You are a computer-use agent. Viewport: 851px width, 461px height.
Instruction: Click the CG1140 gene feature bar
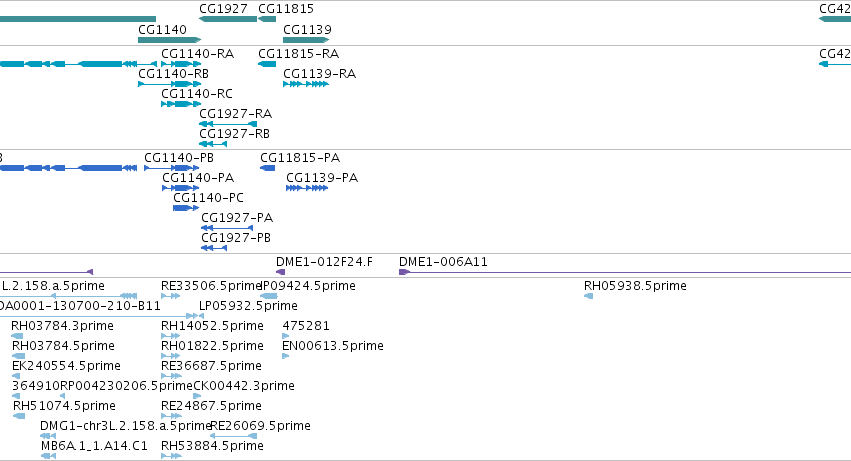pyautogui.click(x=169, y=40)
